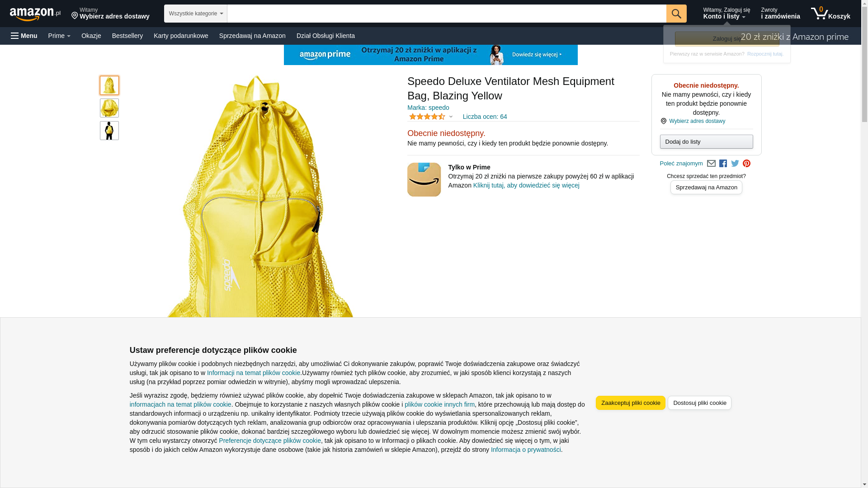Viewport: 868px width, 488px height.
Task: Share product on Facebook icon
Action: [x=723, y=164]
